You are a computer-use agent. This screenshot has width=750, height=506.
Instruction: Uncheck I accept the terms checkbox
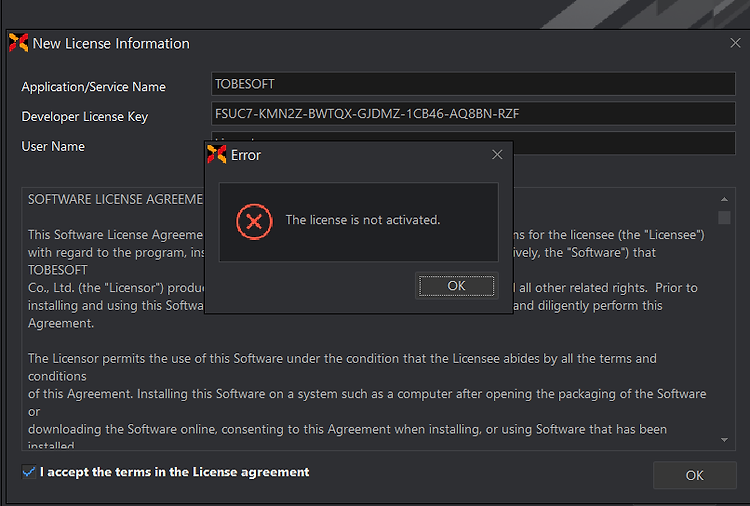tap(29, 472)
